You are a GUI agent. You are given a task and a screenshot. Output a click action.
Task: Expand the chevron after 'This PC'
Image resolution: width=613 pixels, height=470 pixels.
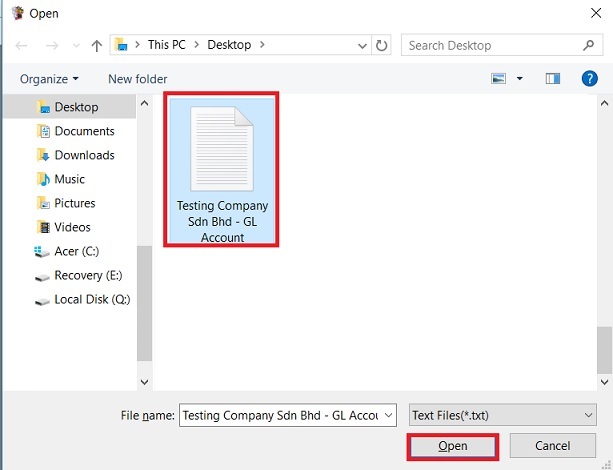click(197, 45)
